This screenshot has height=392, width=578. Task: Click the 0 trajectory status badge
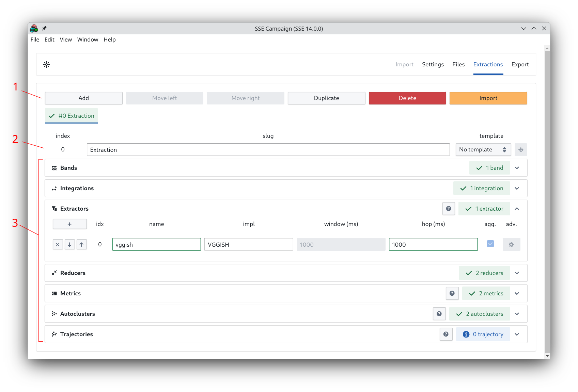click(x=483, y=334)
